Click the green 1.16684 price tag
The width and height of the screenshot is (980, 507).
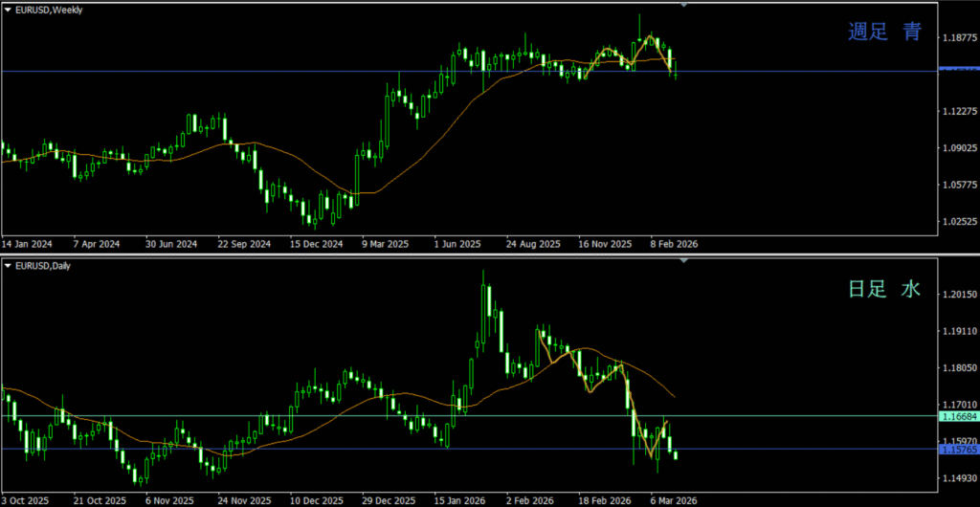click(958, 416)
